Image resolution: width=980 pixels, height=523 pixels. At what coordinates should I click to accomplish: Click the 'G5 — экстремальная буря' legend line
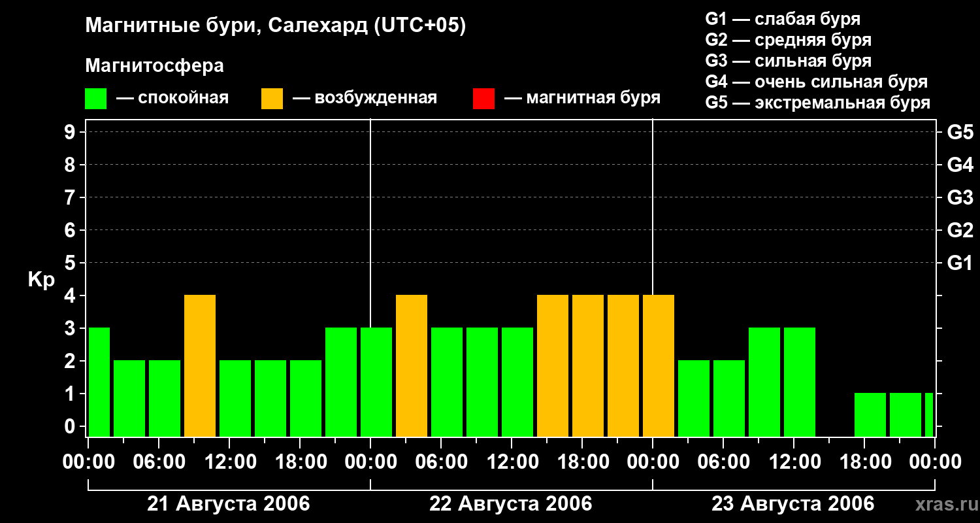818,103
